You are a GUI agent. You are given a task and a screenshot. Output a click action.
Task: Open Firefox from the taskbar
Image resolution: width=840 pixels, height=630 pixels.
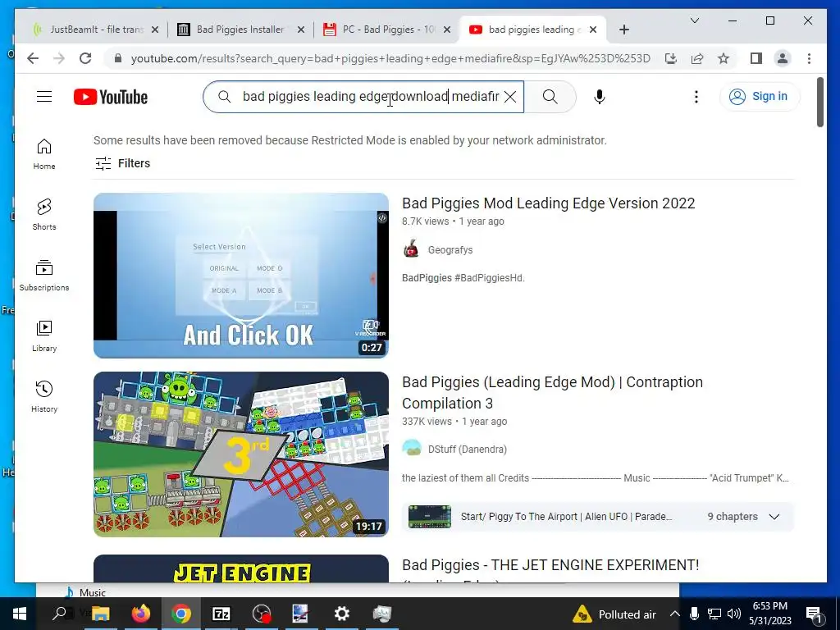coord(141,614)
